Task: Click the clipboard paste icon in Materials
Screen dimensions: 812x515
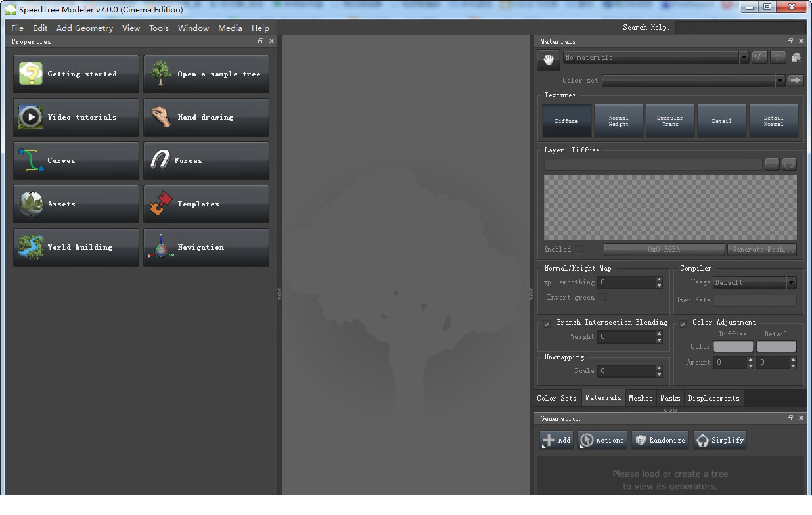Action: click(x=796, y=57)
